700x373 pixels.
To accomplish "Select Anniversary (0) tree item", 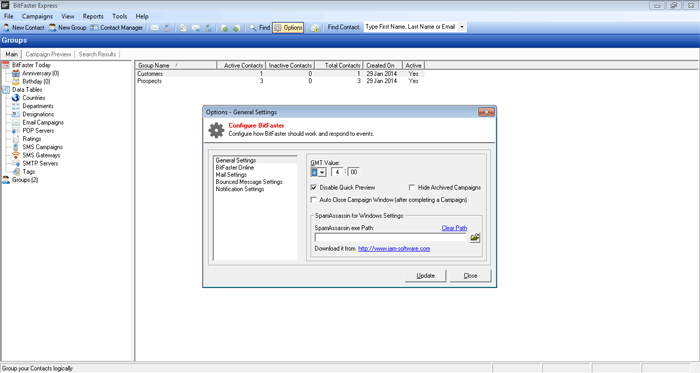I will (41, 73).
